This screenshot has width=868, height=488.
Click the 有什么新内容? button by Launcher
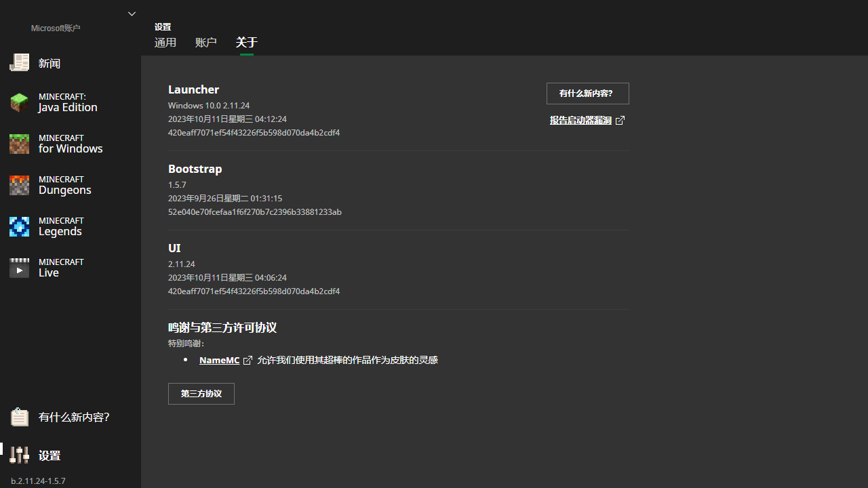[588, 94]
